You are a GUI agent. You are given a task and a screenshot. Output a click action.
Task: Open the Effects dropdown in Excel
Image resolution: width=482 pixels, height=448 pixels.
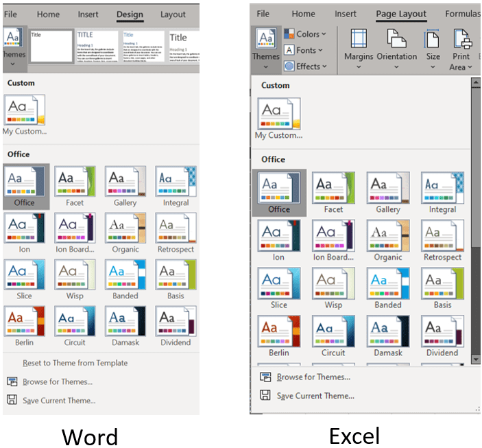coord(306,67)
